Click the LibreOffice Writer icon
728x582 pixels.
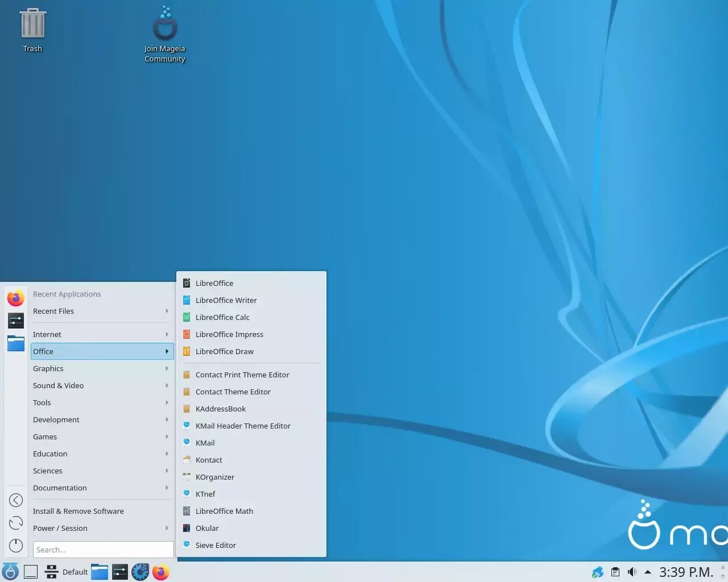pyautogui.click(x=187, y=300)
